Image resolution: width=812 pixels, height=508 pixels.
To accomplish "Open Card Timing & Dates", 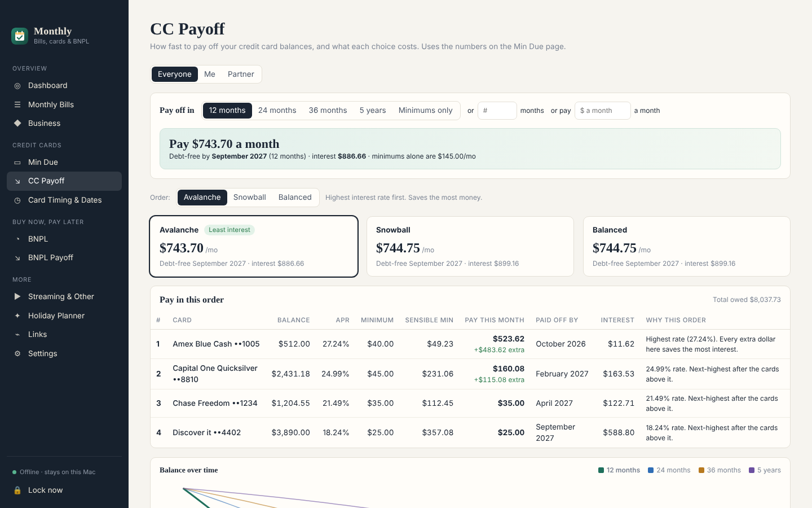I will [x=64, y=200].
